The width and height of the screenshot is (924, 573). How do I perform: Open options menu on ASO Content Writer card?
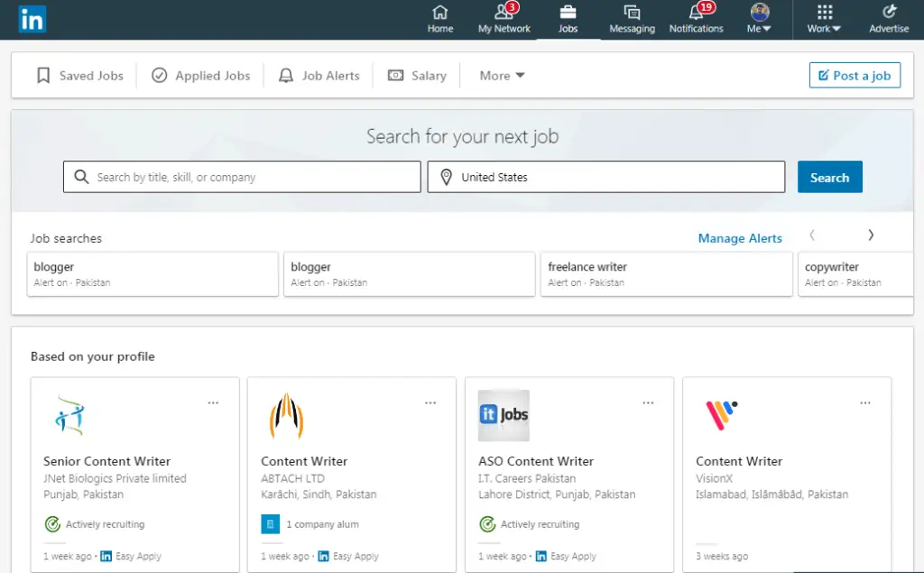648,402
